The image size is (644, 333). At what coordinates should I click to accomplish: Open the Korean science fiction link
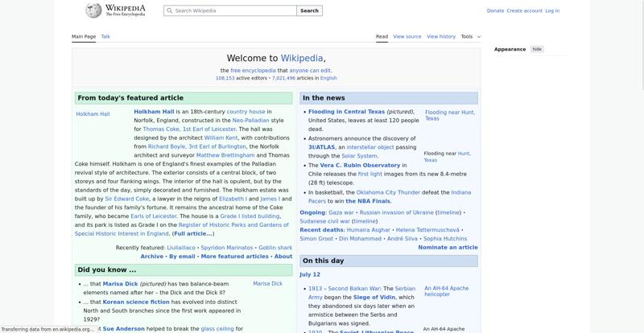point(136,302)
